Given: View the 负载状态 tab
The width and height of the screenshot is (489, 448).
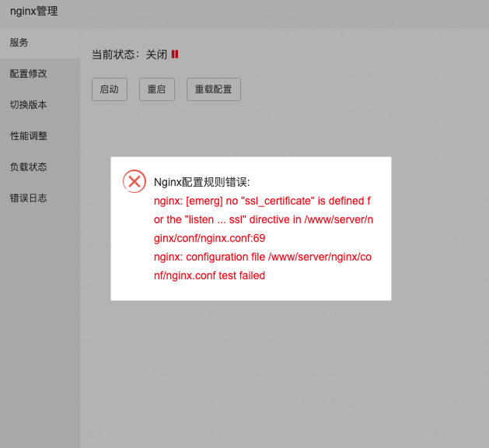Looking at the screenshot, I should coord(40,167).
